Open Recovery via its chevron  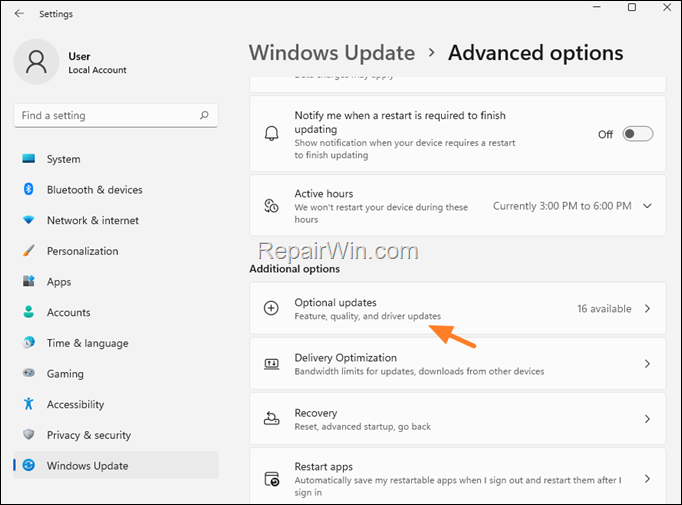[647, 419]
